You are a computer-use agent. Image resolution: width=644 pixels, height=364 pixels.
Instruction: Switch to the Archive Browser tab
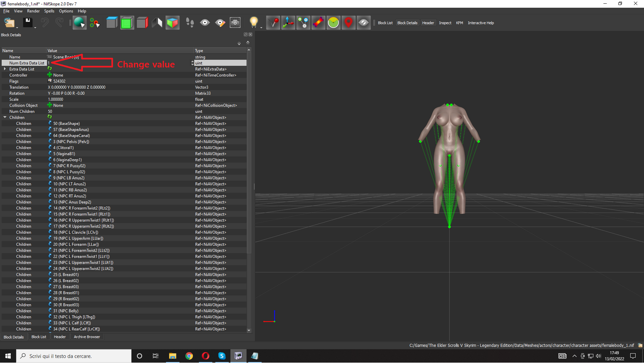coord(87,337)
